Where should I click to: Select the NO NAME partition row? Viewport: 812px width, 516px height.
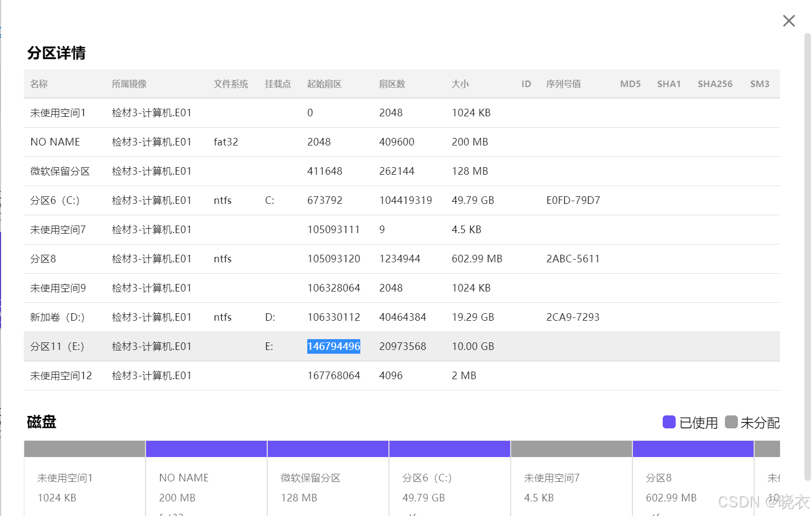click(x=402, y=142)
